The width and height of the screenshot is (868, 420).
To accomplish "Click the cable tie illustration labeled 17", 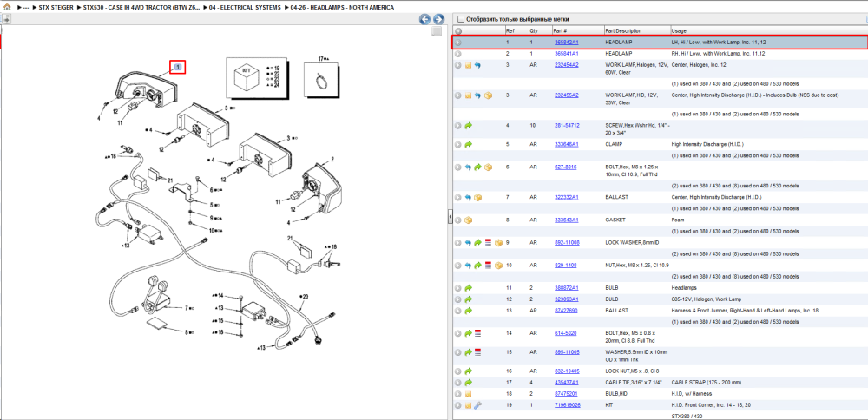I will [x=321, y=81].
